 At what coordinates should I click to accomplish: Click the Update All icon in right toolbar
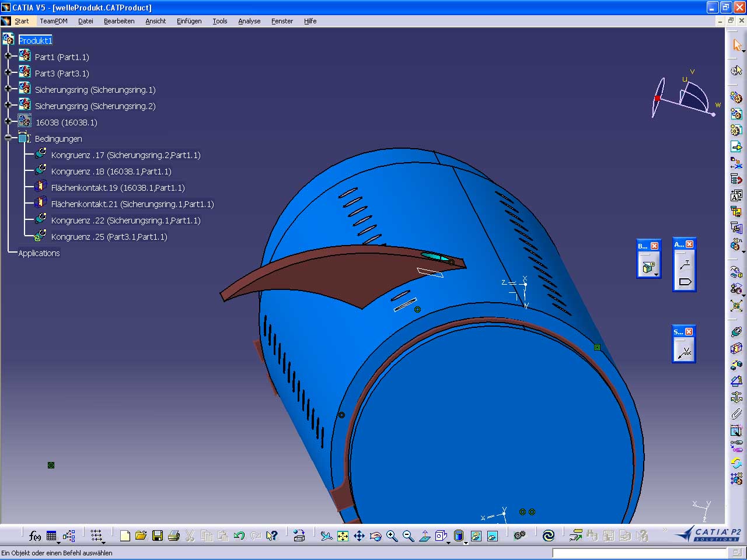click(x=736, y=463)
